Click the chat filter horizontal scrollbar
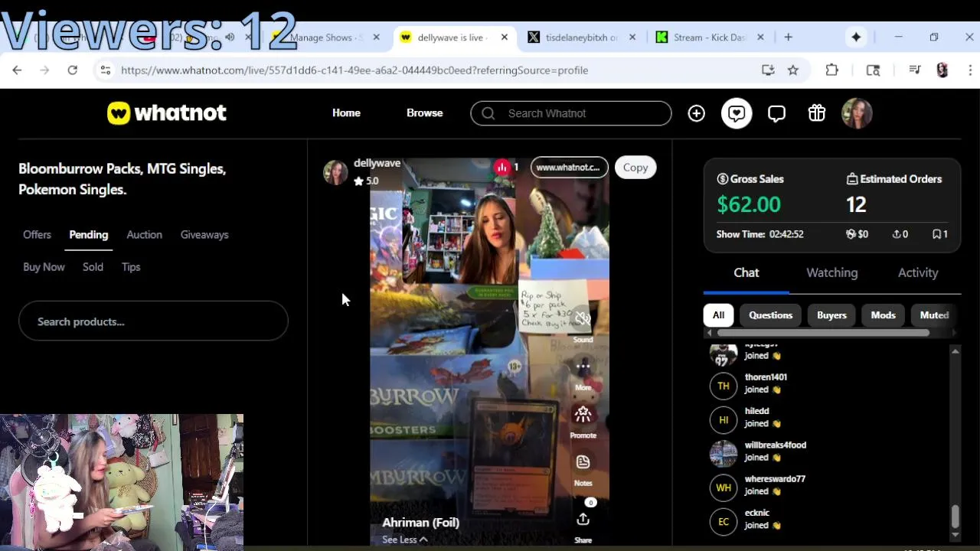The image size is (980, 551). coord(824,333)
